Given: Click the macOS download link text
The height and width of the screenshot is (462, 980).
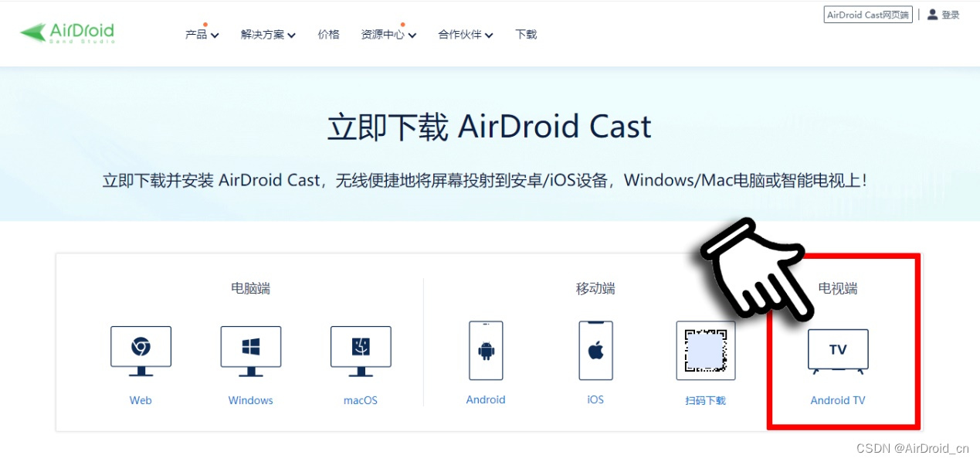Looking at the screenshot, I should tap(361, 400).
